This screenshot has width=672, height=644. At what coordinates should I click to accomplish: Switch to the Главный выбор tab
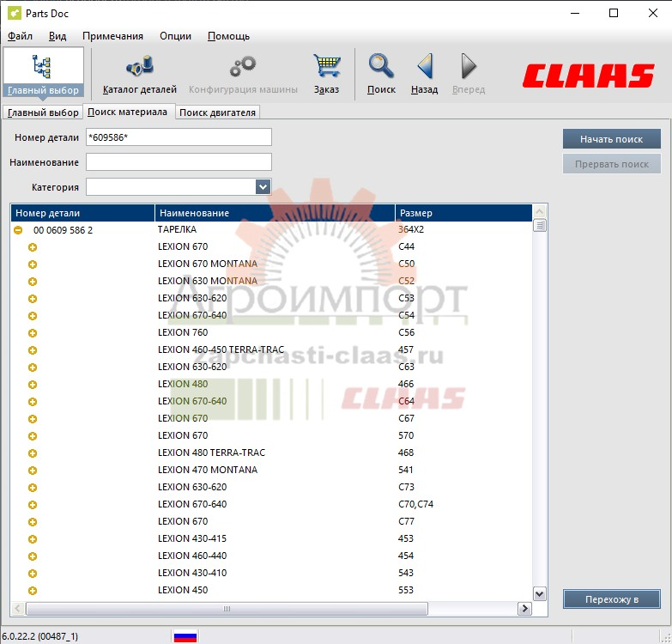coord(43,112)
